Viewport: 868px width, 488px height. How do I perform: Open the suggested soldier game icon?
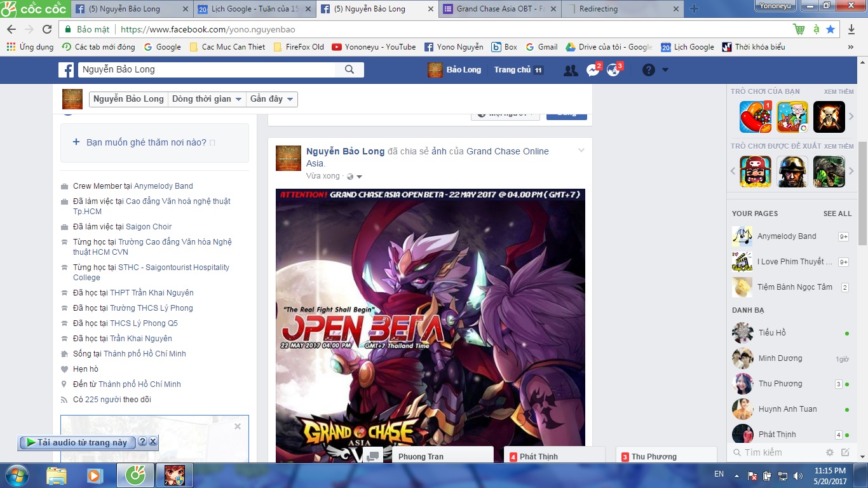coord(792,172)
